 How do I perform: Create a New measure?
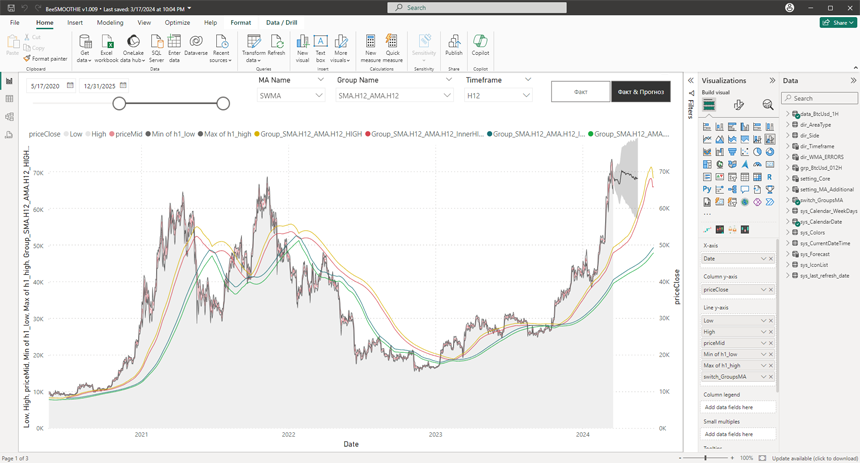[x=371, y=48]
